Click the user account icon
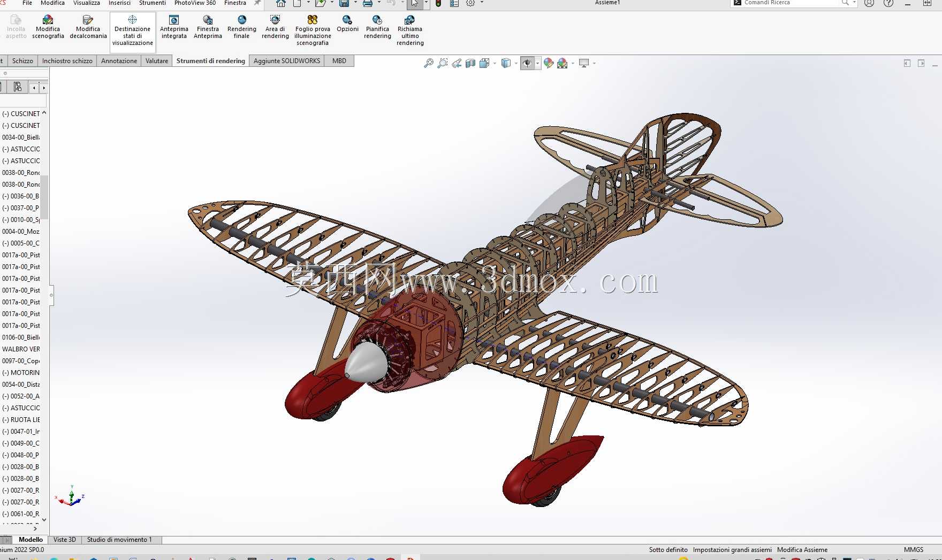 tap(869, 3)
